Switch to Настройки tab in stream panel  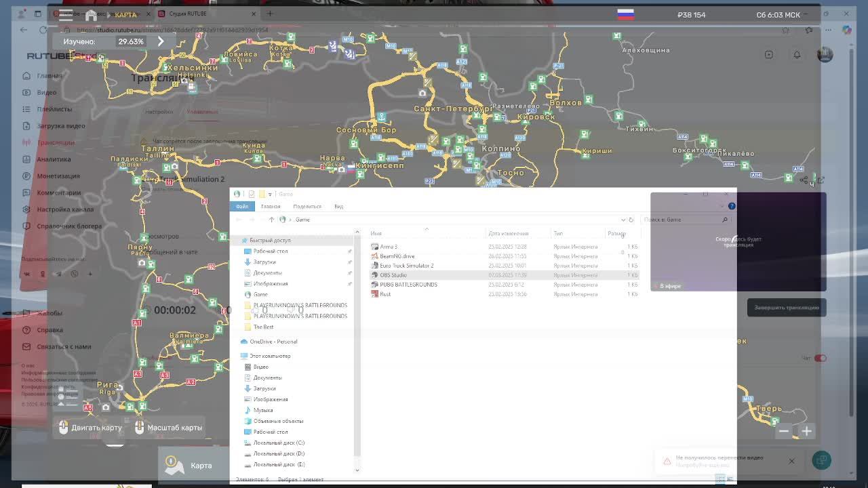point(159,112)
